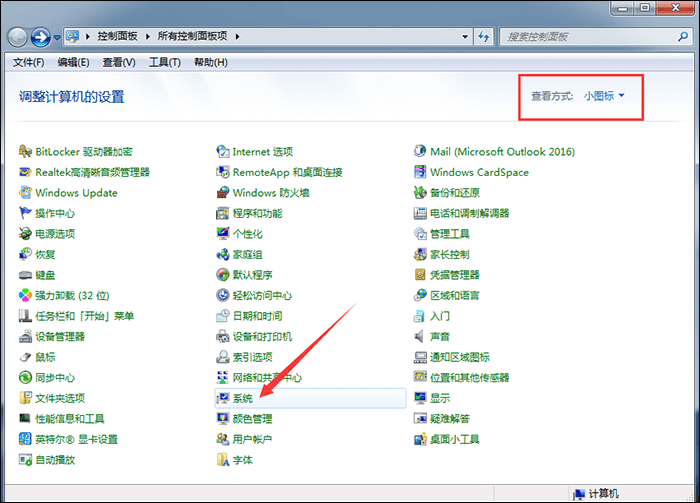
Task: Open the 任务栏和「开始」菜单 link
Action: (84, 316)
